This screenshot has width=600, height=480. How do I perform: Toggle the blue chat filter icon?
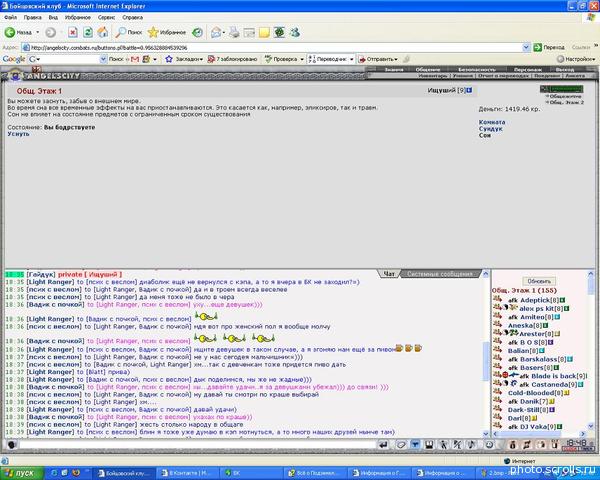[x=415, y=444]
